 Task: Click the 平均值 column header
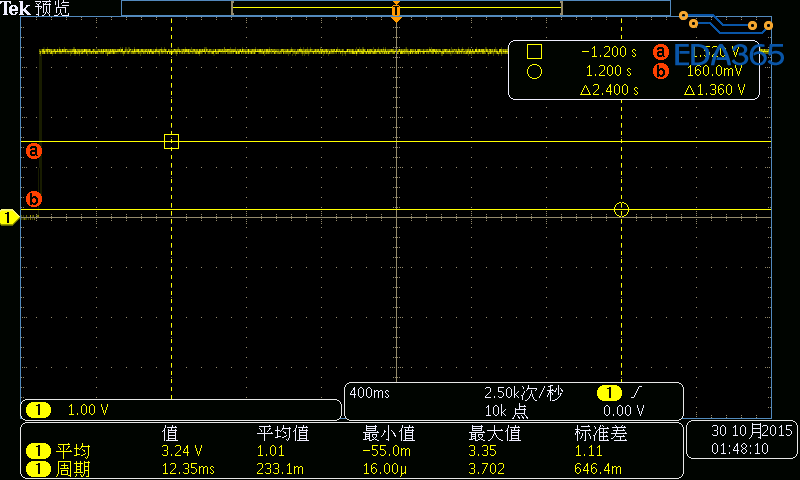tap(283, 434)
